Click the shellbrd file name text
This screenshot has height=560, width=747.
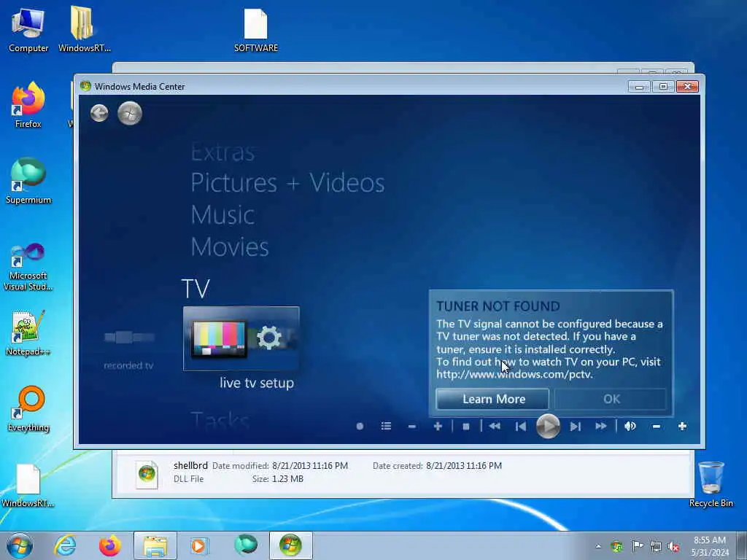pos(190,465)
